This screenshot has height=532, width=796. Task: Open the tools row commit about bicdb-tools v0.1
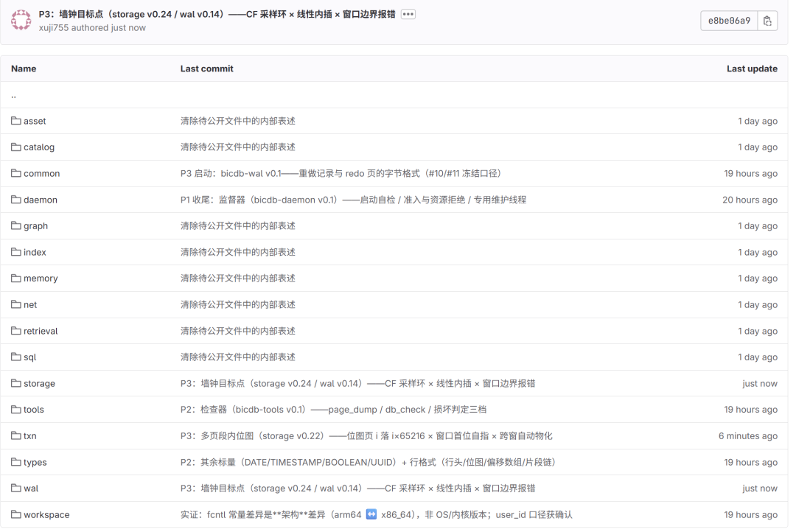pos(333,410)
